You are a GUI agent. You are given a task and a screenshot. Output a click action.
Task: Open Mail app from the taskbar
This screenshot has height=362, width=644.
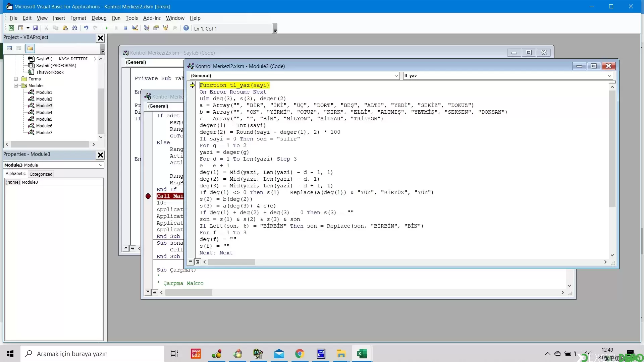[x=279, y=354]
